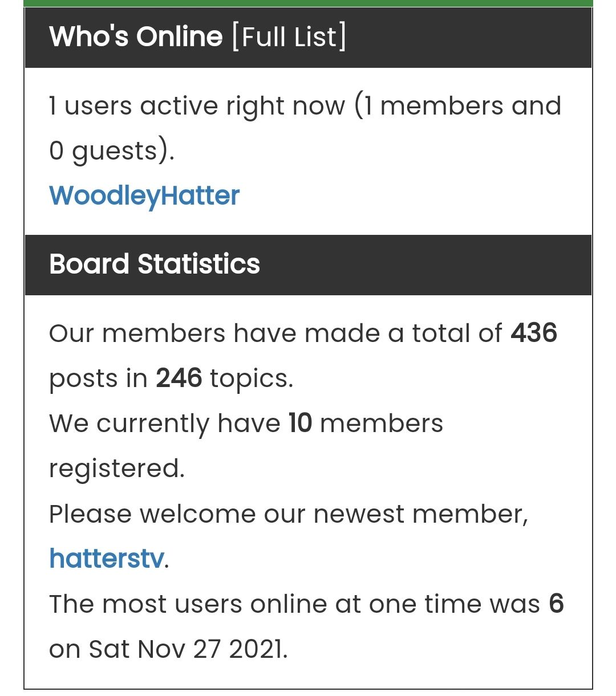
Task: Click the bold 246 topics number
Action: click(x=179, y=378)
